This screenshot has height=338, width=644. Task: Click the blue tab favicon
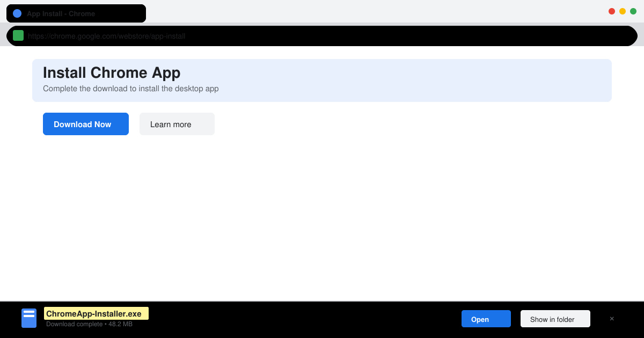[17, 13]
